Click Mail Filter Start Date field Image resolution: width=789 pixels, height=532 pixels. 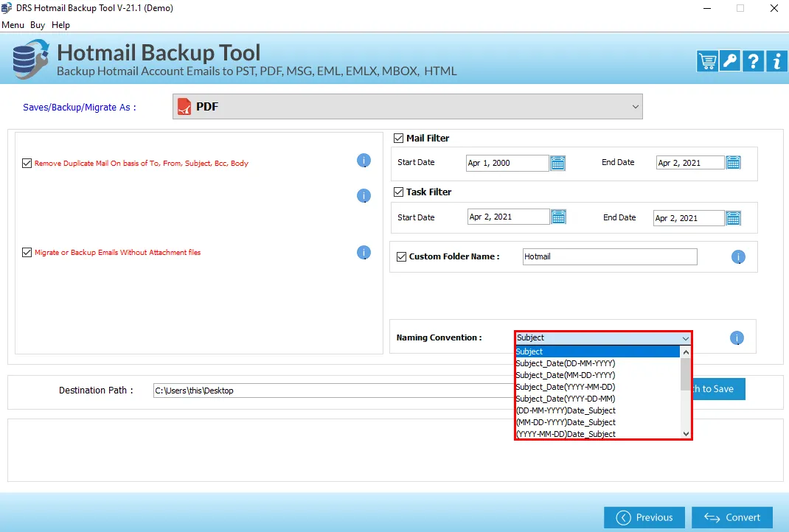[x=507, y=163]
